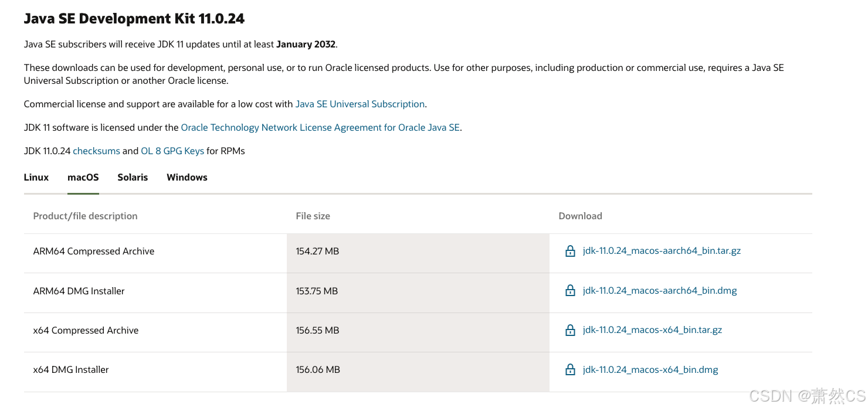
Task: Open Java SE Universal Subscription link
Action: click(x=360, y=104)
